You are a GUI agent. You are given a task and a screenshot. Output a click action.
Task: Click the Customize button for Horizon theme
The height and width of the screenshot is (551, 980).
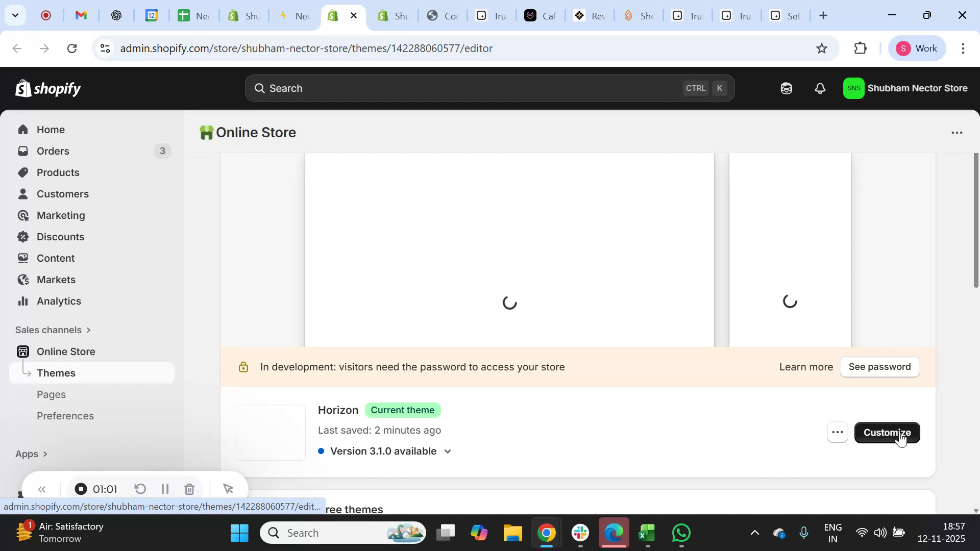pyautogui.click(x=887, y=432)
